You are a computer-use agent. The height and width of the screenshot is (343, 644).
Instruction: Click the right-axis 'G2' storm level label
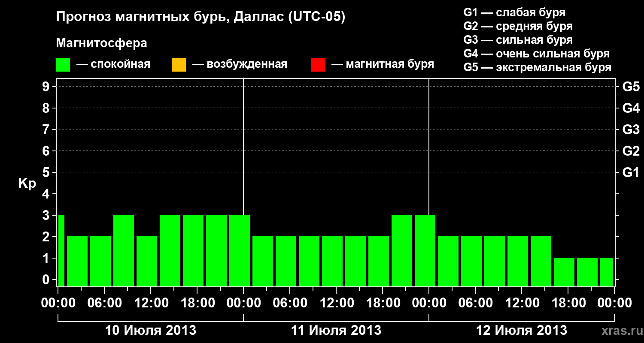point(631,151)
